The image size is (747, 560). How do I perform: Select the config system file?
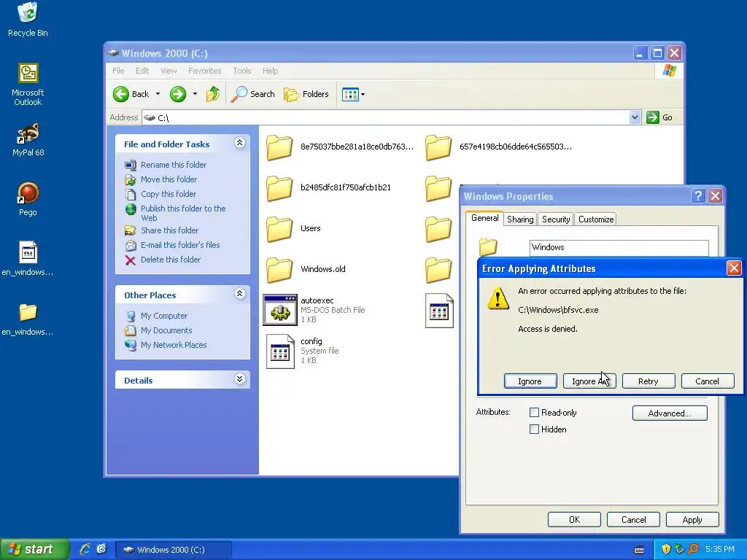pos(303,351)
